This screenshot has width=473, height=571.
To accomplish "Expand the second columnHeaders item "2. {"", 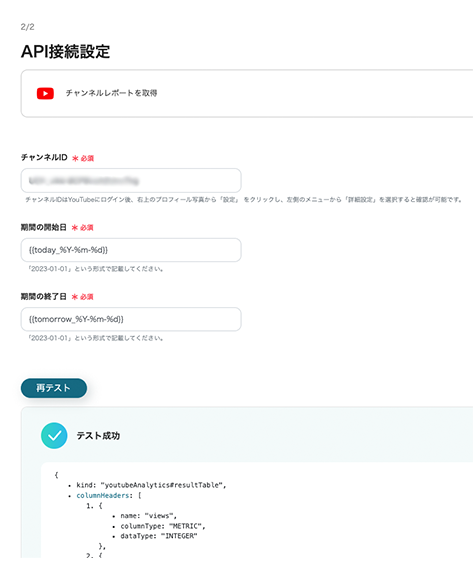I will [94, 555].
